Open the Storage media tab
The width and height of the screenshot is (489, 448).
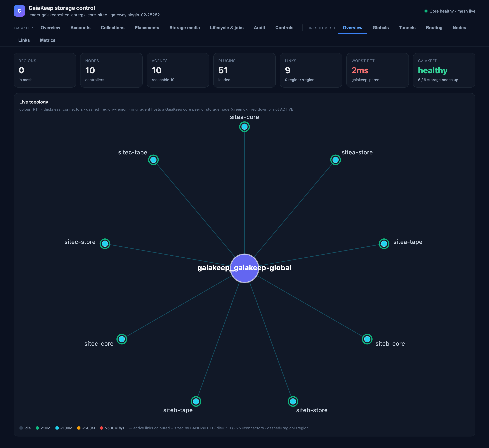(184, 28)
